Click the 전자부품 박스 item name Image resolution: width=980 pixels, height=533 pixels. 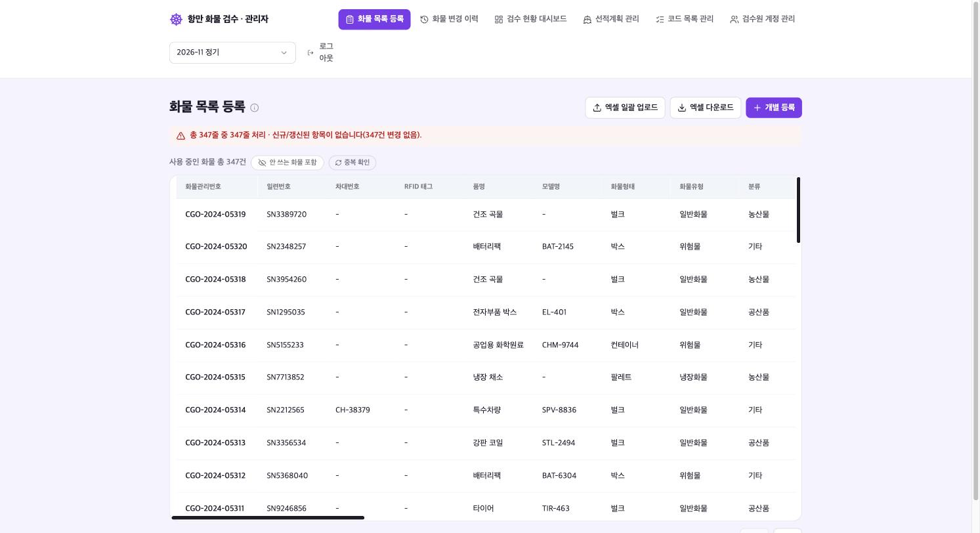tap(495, 312)
